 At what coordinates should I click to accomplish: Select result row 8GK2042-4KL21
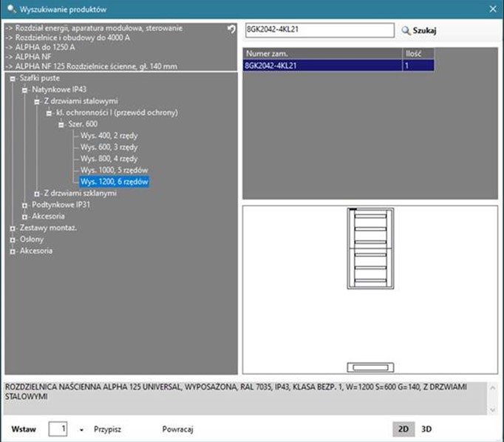[x=322, y=66]
